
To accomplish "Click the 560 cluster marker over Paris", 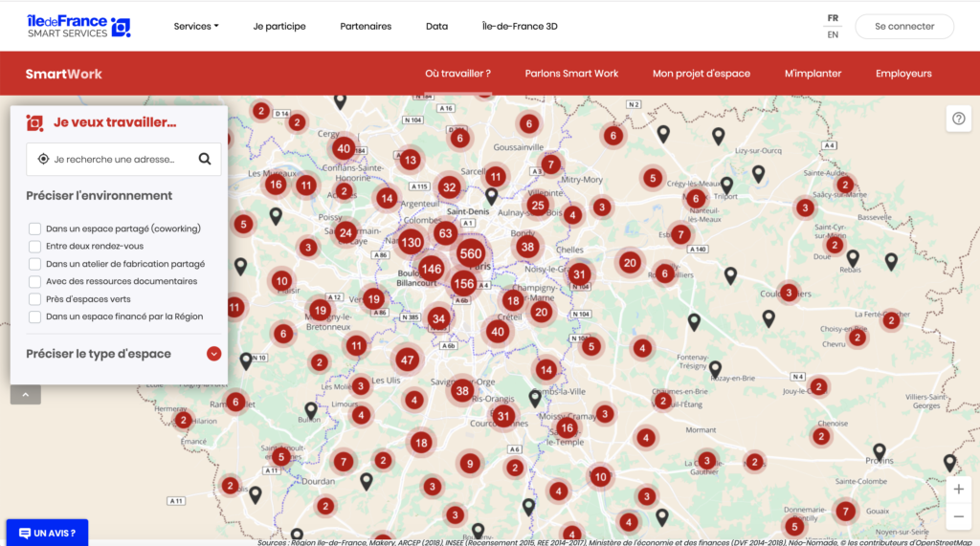I will click(470, 254).
